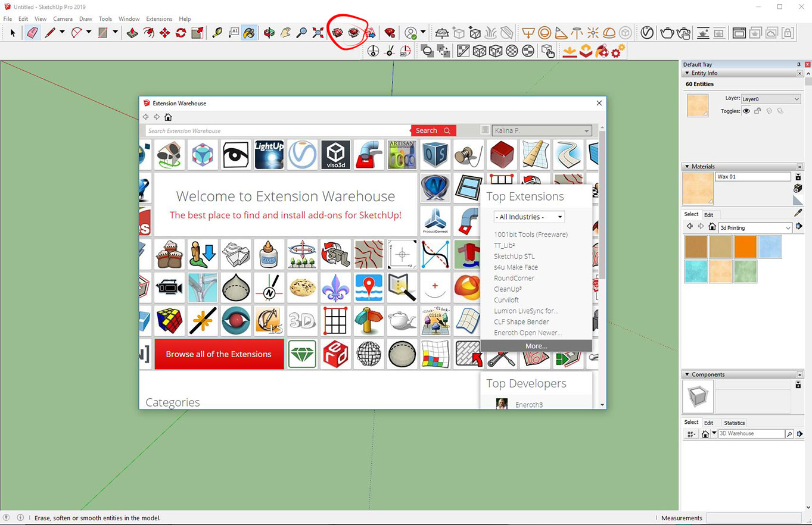Toggle entity visibility eye icon

[x=746, y=111]
